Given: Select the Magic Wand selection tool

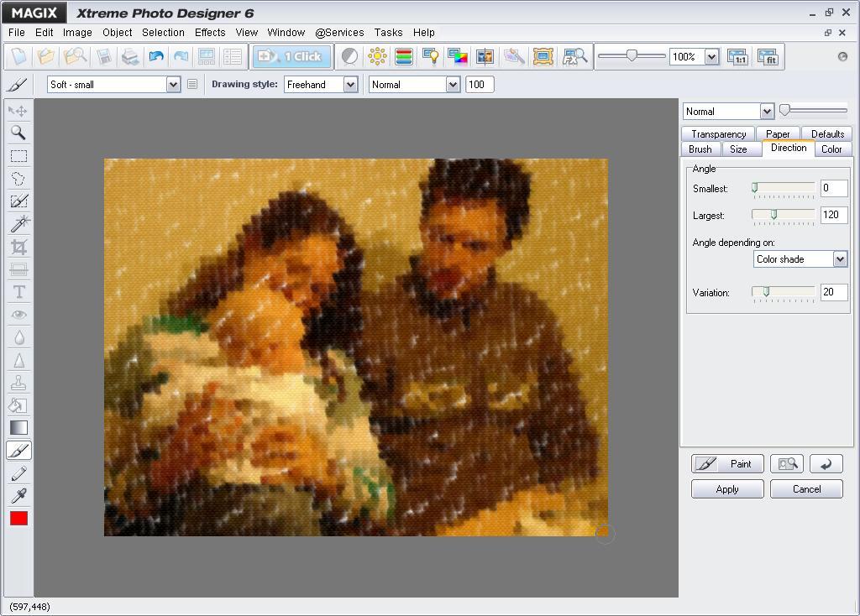Looking at the screenshot, I should coord(18,223).
